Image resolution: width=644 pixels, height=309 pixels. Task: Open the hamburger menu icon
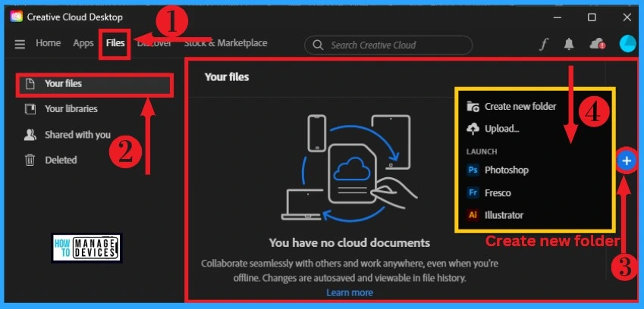point(20,44)
